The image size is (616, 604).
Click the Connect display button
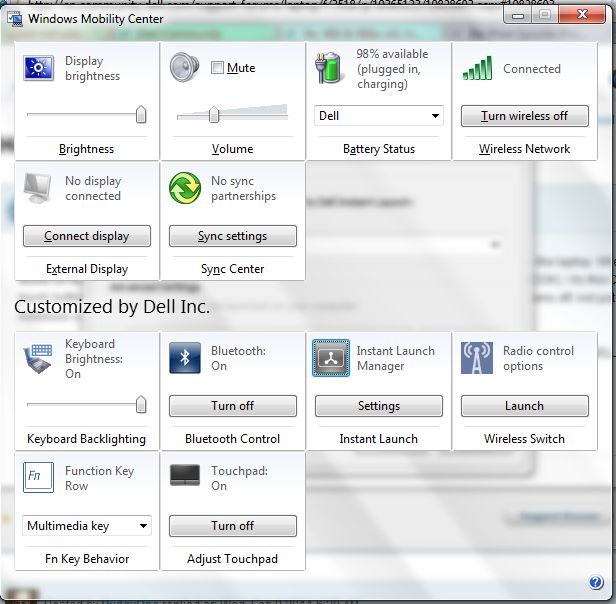[x=87, y=236]
